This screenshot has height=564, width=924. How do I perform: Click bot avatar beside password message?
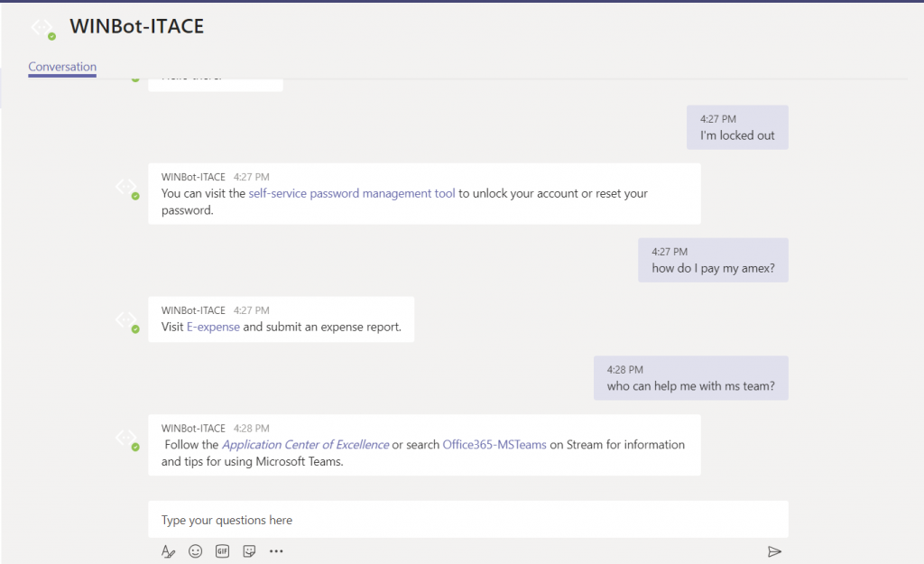(x=127, y=189)
